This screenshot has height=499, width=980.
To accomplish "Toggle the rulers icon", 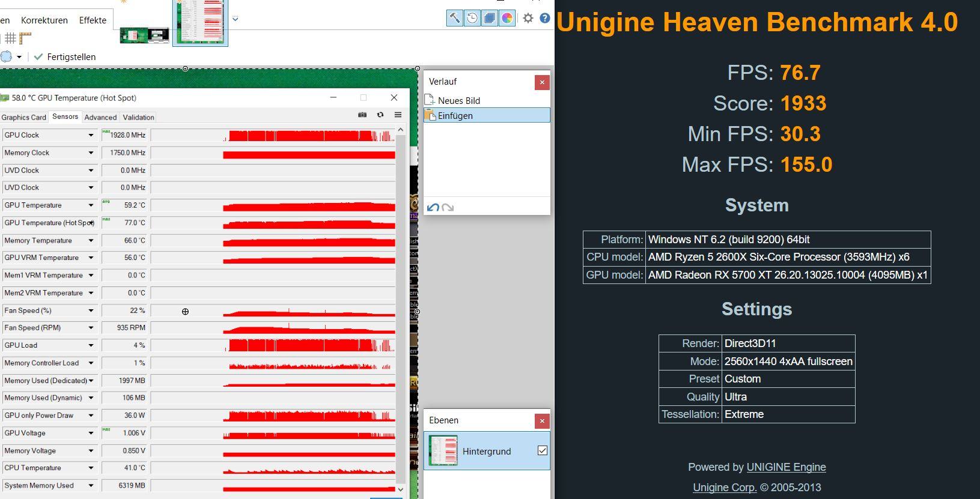I will point(25,38).
